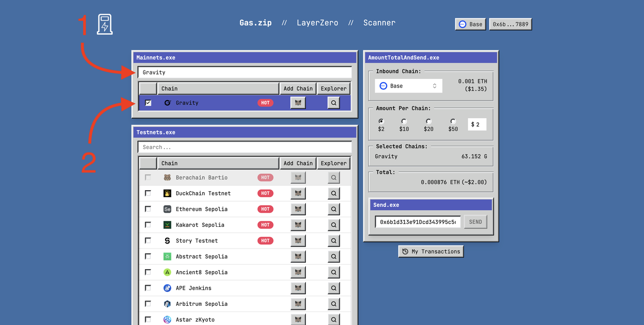Click the SEND button
The width and height of the screenshot is (644, 325).
tap(475, 222)
